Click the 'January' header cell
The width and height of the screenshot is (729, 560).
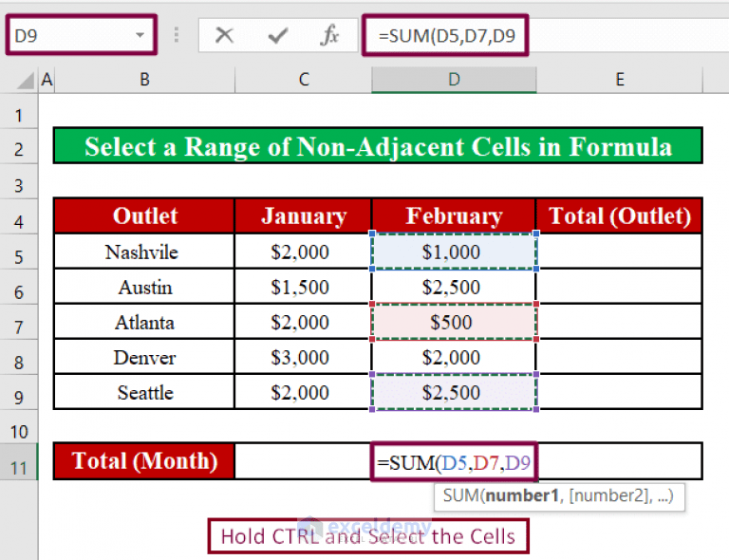304,216
